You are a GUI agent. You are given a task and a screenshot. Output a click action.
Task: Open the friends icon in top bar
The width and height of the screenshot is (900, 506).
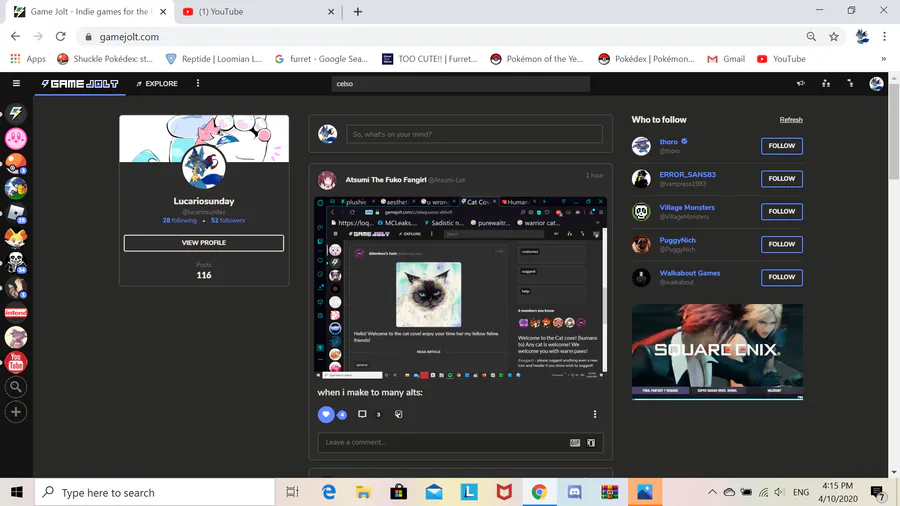click(826, 83)
